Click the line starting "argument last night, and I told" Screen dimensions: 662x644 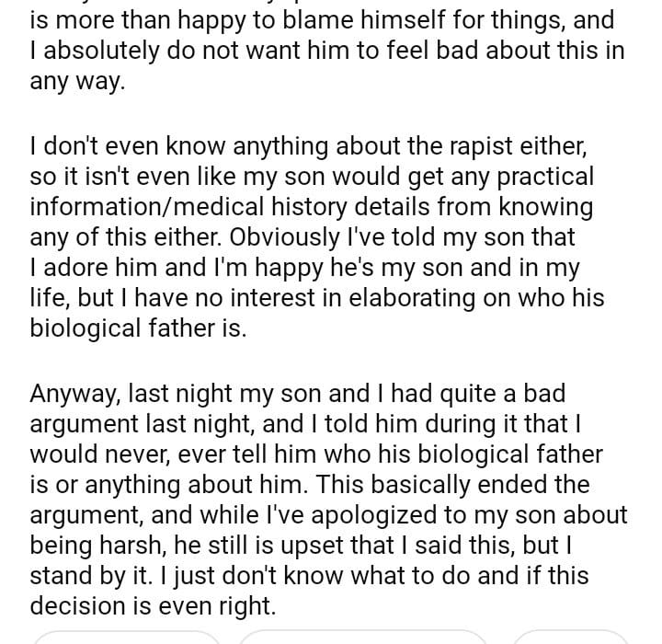305,424
